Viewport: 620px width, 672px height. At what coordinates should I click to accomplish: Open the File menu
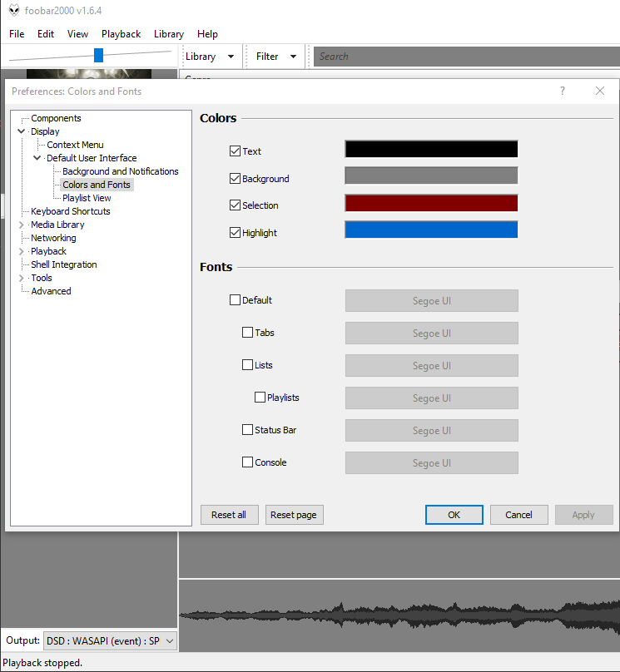pos(17,34)
